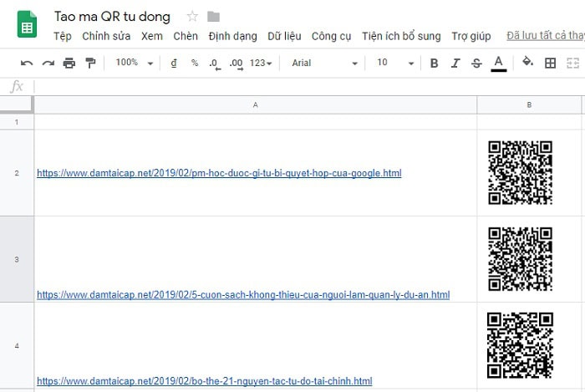Select the QR code in row 4
The image size is (585, 392).
tap(520, 345)
